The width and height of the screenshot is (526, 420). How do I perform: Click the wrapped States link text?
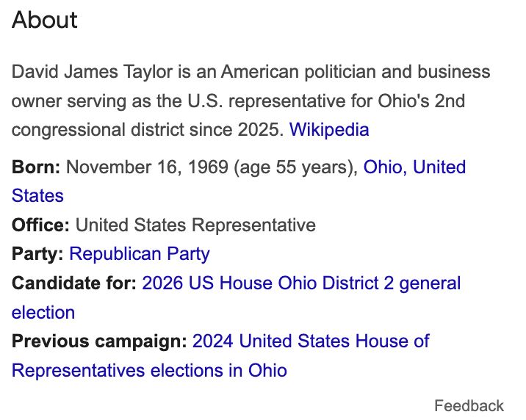point(37,196)
